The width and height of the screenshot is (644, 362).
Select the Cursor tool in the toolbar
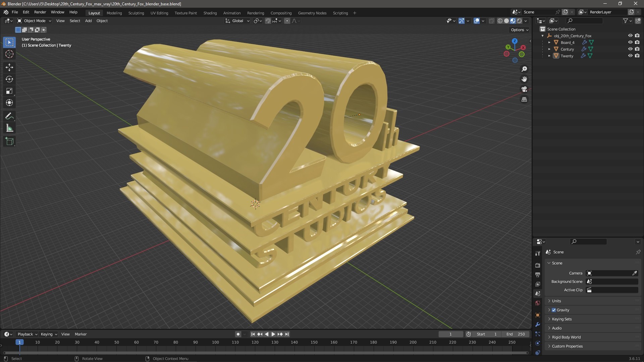tap(9, 54)
